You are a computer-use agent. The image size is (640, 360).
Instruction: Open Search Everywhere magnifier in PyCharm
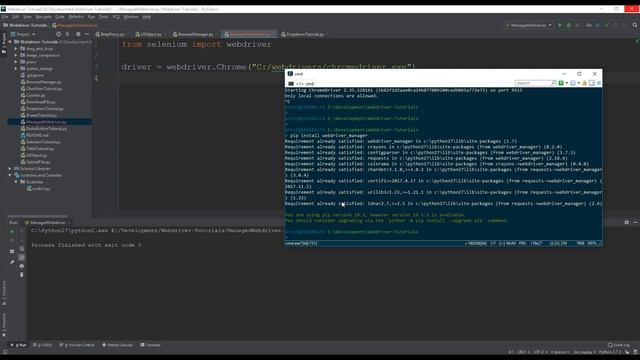pos(635,25)
